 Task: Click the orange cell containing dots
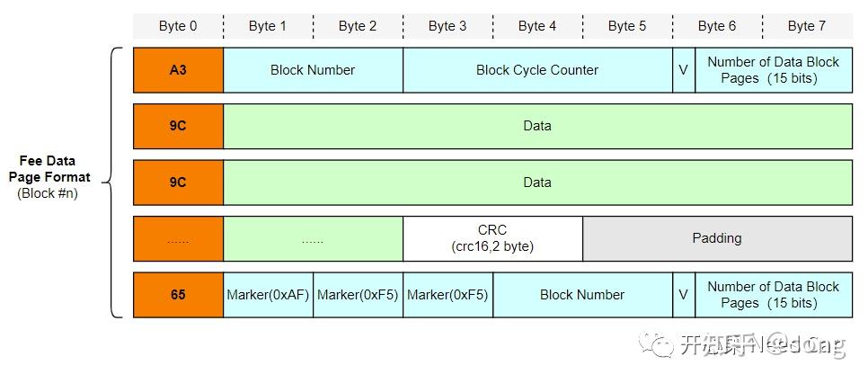click(178, 239)
